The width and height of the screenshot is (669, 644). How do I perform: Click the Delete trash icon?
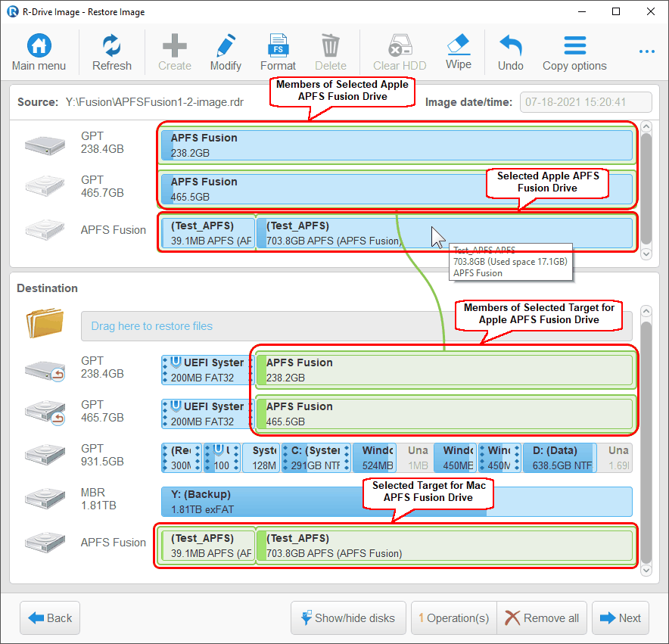point(330,45)
